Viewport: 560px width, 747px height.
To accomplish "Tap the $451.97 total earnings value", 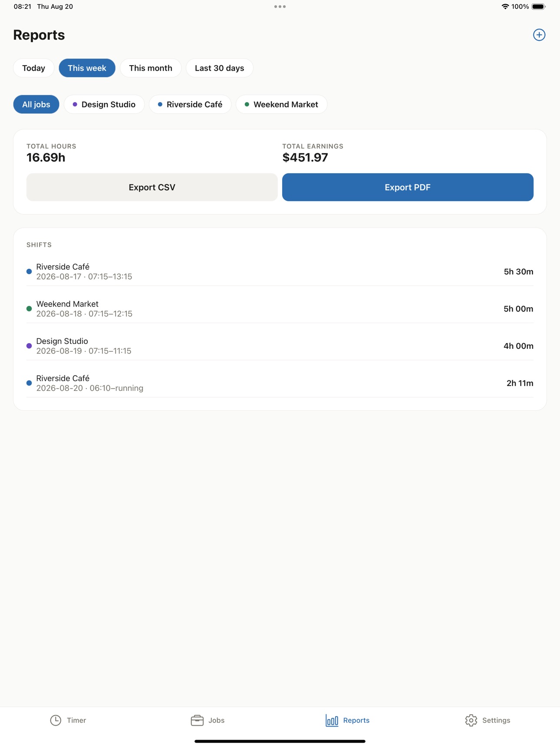I will [305, 158].
